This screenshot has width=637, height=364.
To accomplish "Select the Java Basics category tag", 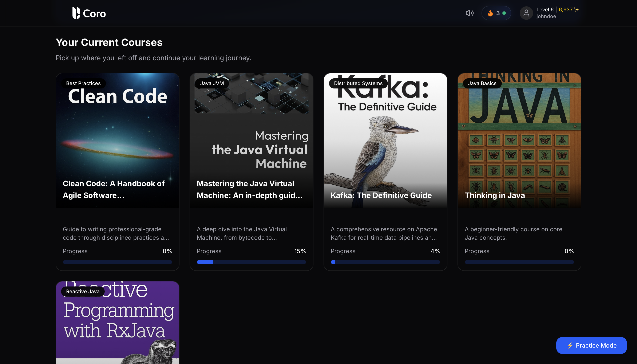I will 482,83.
